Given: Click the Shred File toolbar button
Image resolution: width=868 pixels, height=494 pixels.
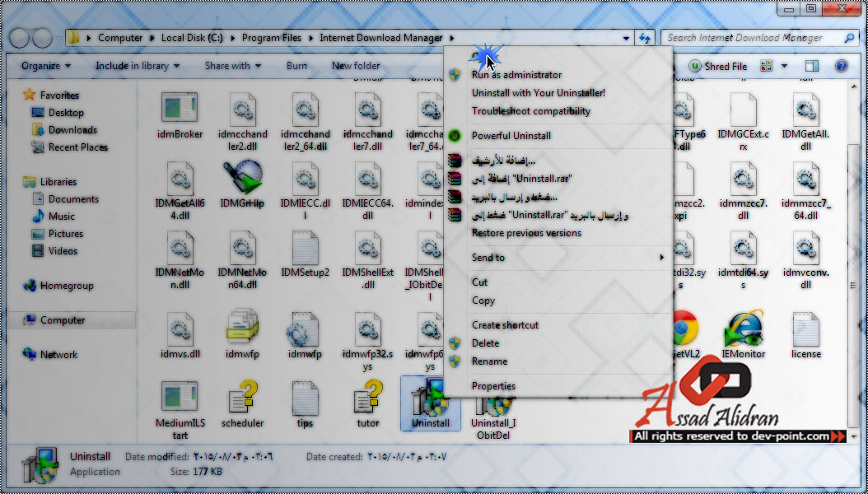Looking at the screenshot, I should pyautogui.click(x=718, y=66).
